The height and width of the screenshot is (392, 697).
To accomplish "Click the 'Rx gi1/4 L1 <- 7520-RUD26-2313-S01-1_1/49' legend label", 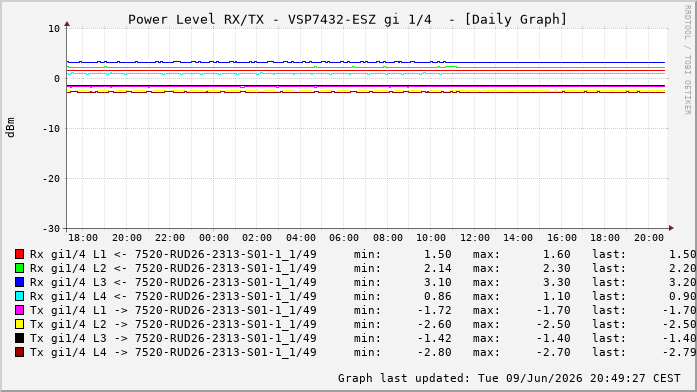I will click(x=173, y=255).
